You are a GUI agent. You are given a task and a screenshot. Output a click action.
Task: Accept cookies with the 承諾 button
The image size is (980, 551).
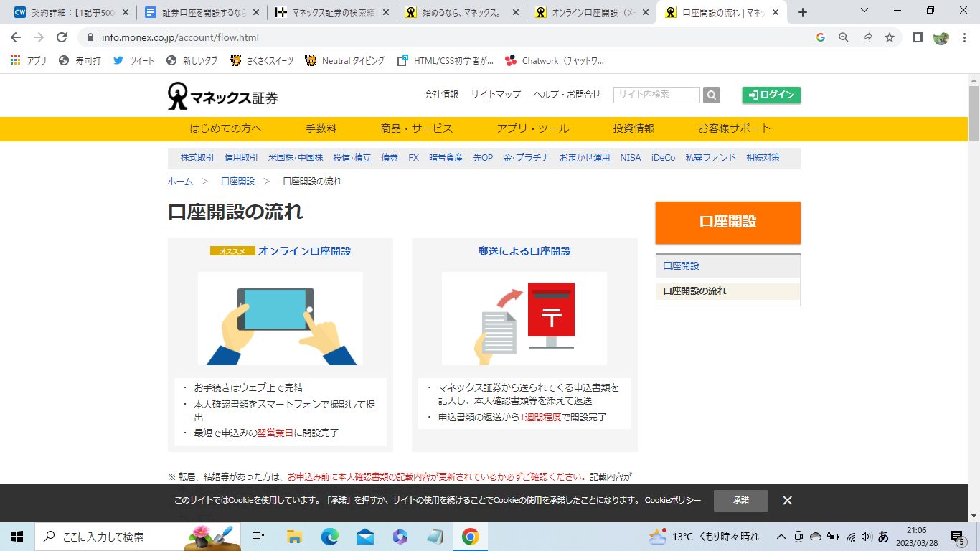(x=741, y=501)
